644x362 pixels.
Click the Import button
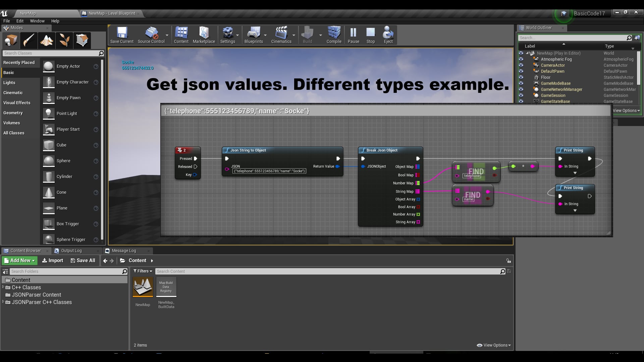[x=53, y=260]
